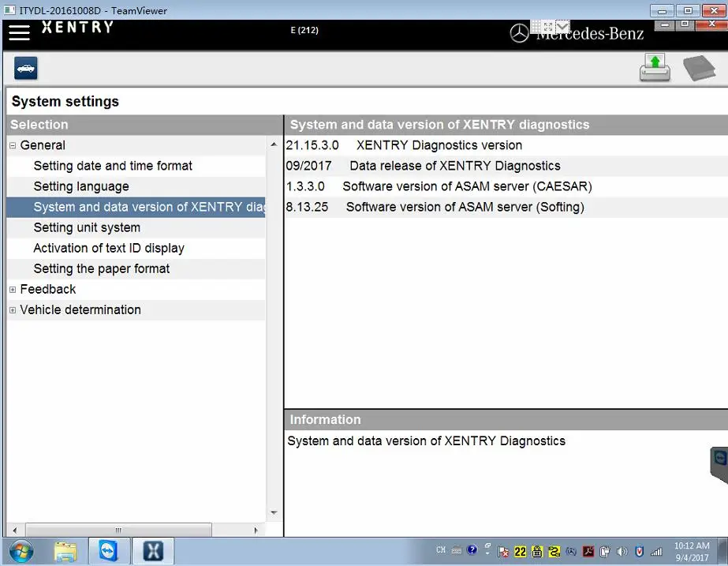This screenshot has width=728, height=566.
Task: Click the 09/2017 Data release row
Action: point(506,166)
